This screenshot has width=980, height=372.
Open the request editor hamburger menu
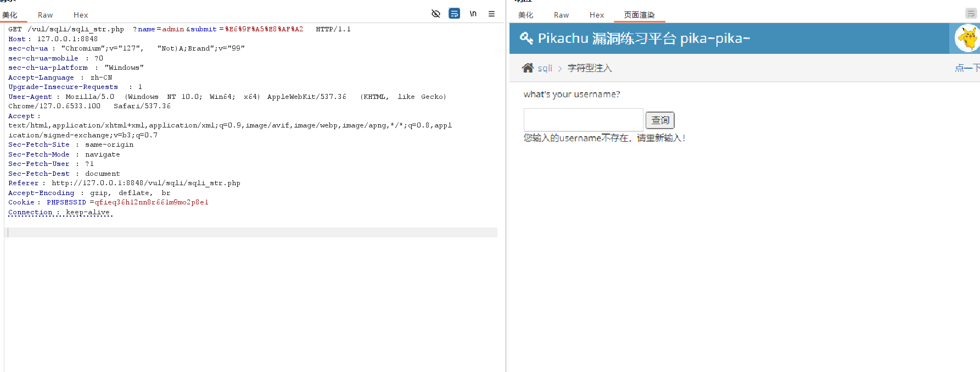(x=491, y=14)
